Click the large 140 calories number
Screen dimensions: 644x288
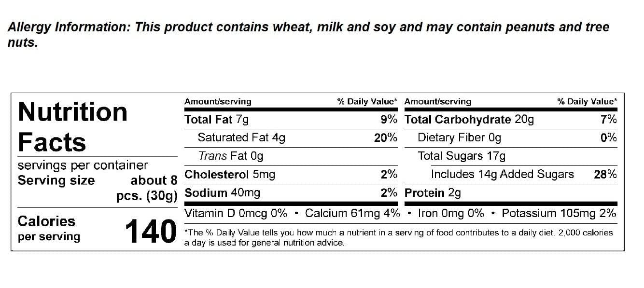[x=151, y=232]
